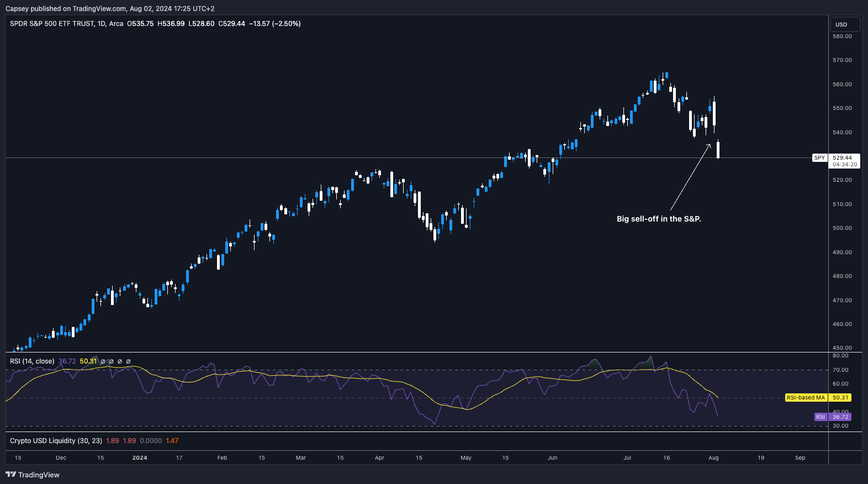
Task: Click the Feb label on time axis
Action: coord(222,458)
